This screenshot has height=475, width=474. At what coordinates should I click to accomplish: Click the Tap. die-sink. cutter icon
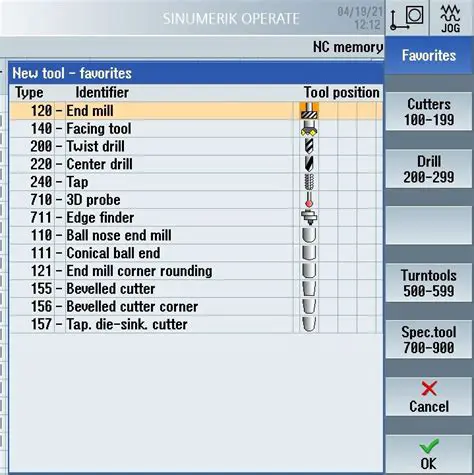coord(309,324)
